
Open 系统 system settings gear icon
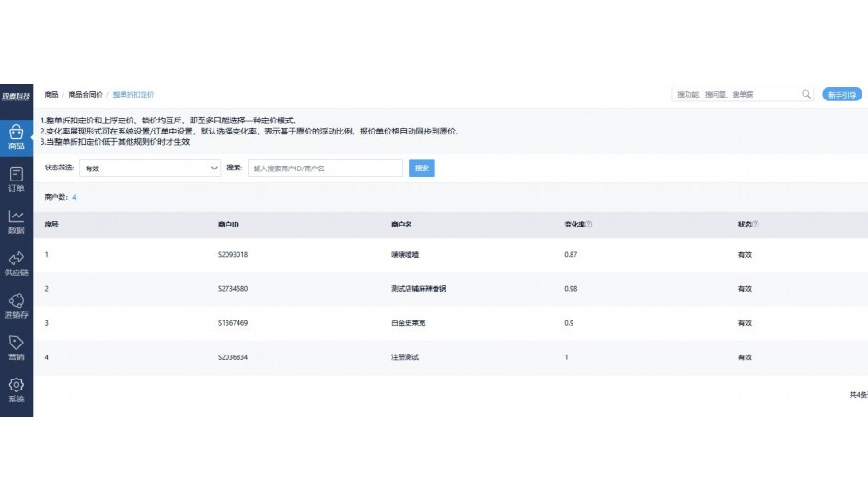[16, 390]
